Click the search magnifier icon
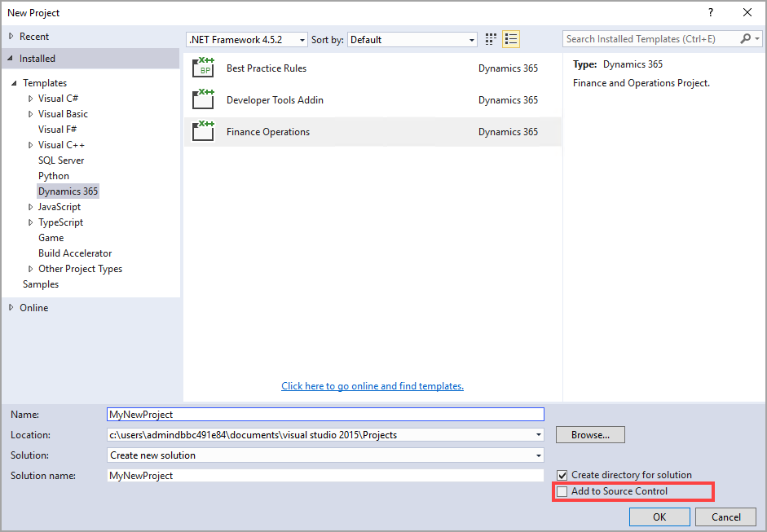This screenshot has width=767, height=532. click(746, 38)
